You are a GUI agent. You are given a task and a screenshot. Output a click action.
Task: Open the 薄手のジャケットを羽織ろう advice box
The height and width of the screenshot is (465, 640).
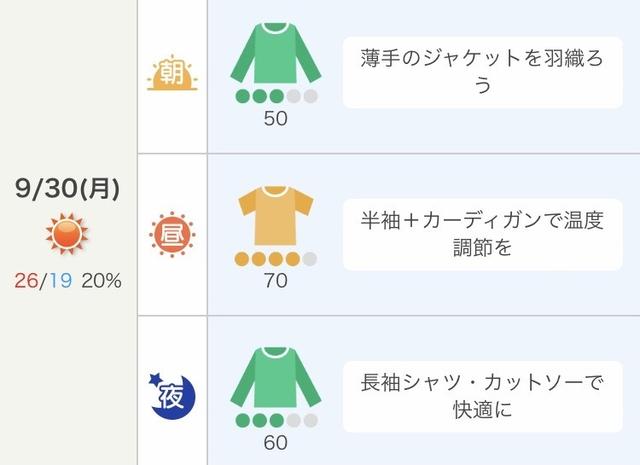(x=482, y=72)
